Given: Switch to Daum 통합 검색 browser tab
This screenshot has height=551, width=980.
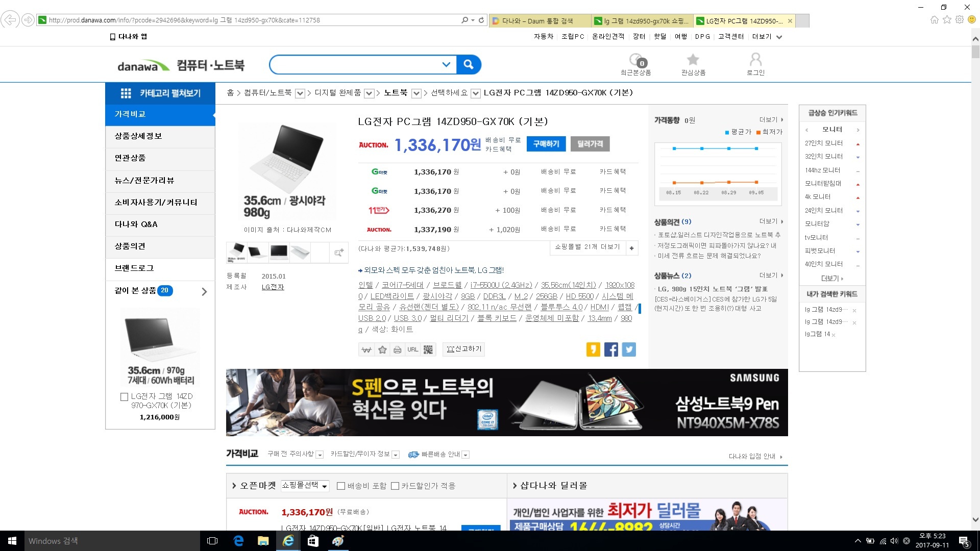Looking at the screenshot, I should pyautogui.click(x=539, y=21).
